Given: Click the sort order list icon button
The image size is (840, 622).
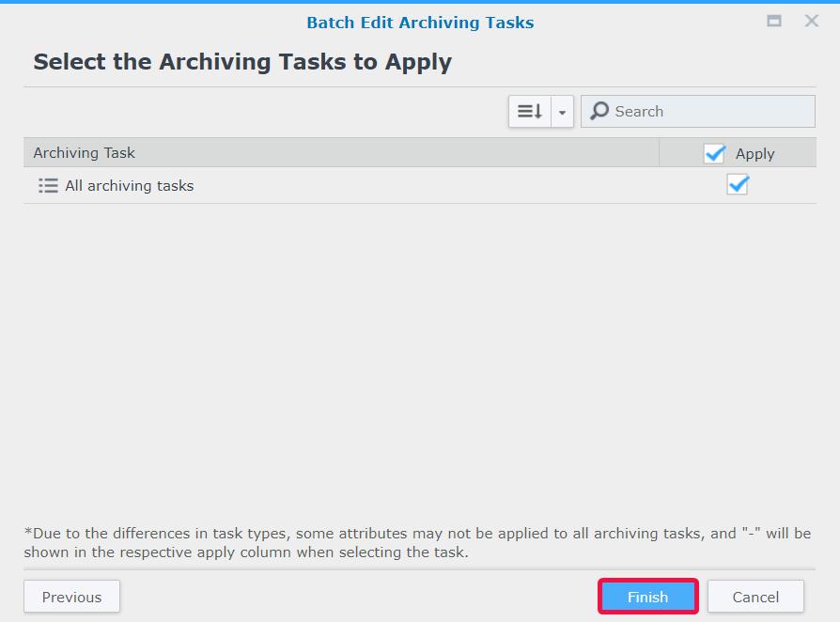Looking at the screenshot, I should [530, 112].
